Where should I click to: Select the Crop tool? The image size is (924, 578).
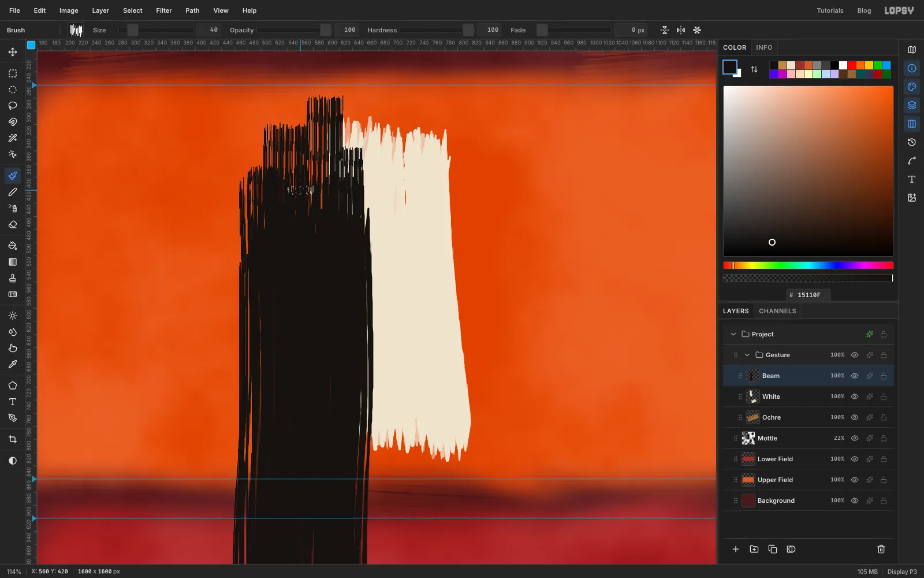pos(13,439)
